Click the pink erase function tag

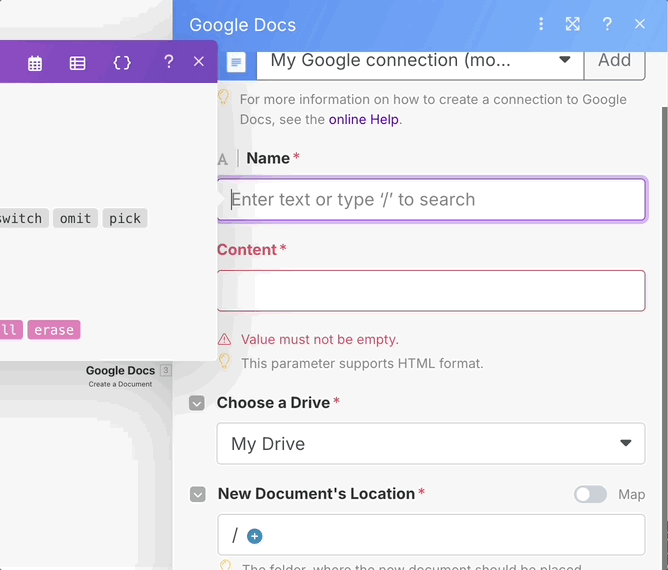coord(54,330)
